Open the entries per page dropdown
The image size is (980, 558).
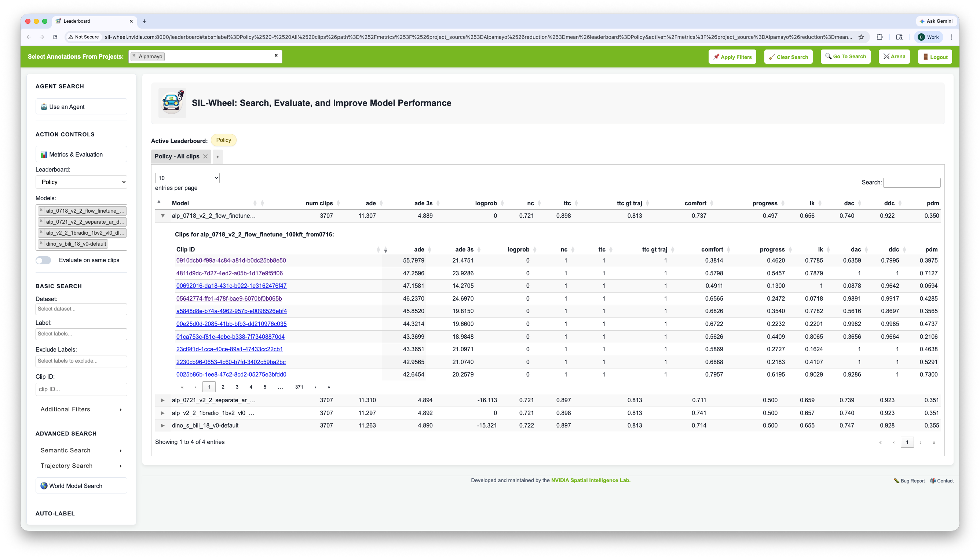click(x=187, y=178)
